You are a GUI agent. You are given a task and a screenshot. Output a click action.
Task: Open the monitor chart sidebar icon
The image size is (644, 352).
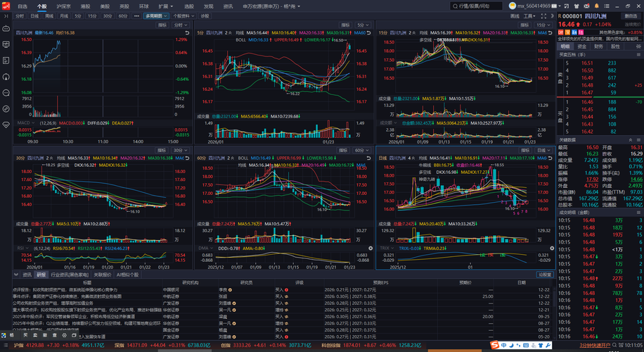point(6,44)
